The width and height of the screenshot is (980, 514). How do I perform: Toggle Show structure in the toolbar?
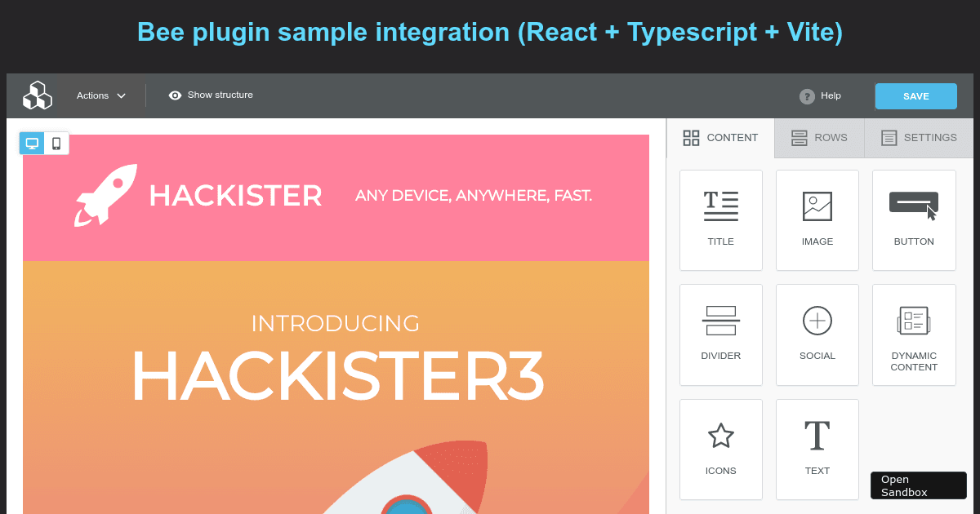210,95
